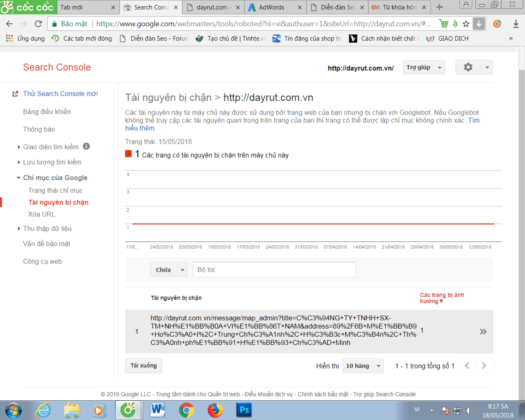525x420 pixels.
Task: Open Công cụ web in sidebar
Action: click(x=42, y=262)
